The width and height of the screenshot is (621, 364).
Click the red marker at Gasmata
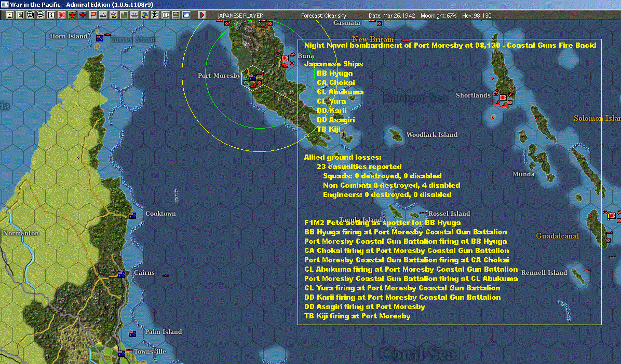click(x=379, y=23)
